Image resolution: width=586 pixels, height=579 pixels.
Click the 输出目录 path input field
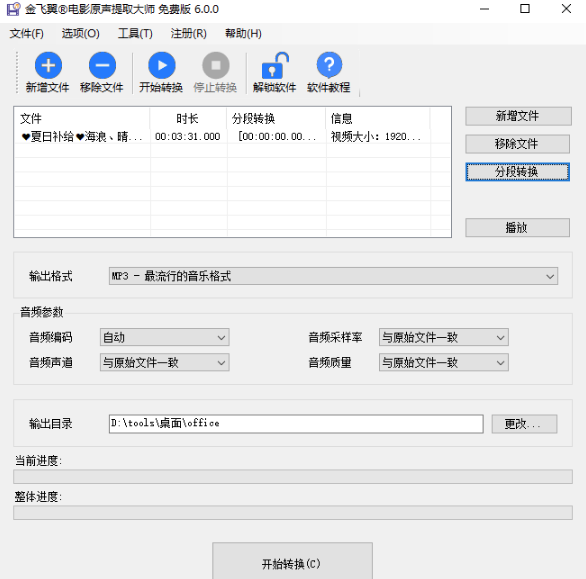296,424
